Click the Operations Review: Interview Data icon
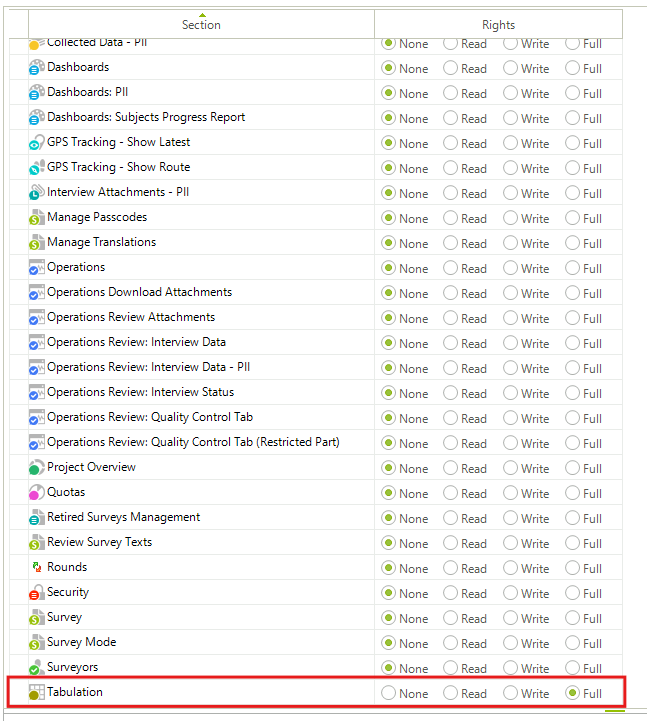Viewport: 647px width, 721px height. pyautogui.click(x=36, y=342)
